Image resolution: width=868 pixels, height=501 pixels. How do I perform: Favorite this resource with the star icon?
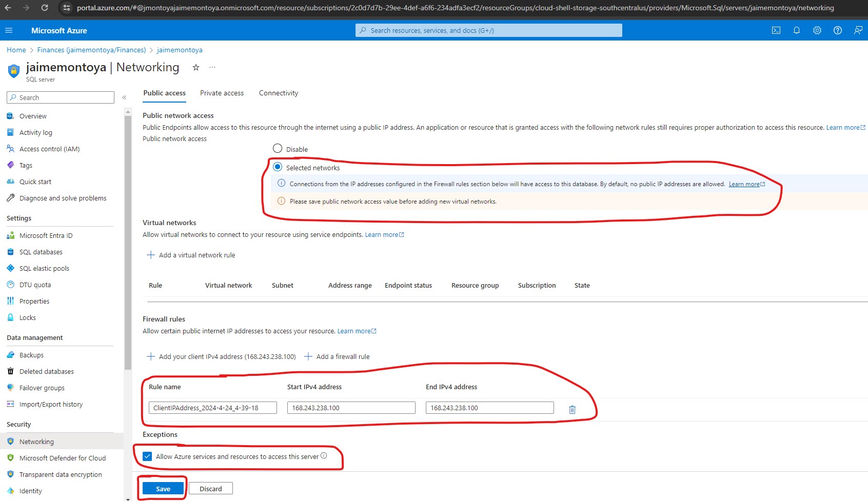tap(196, 67)
